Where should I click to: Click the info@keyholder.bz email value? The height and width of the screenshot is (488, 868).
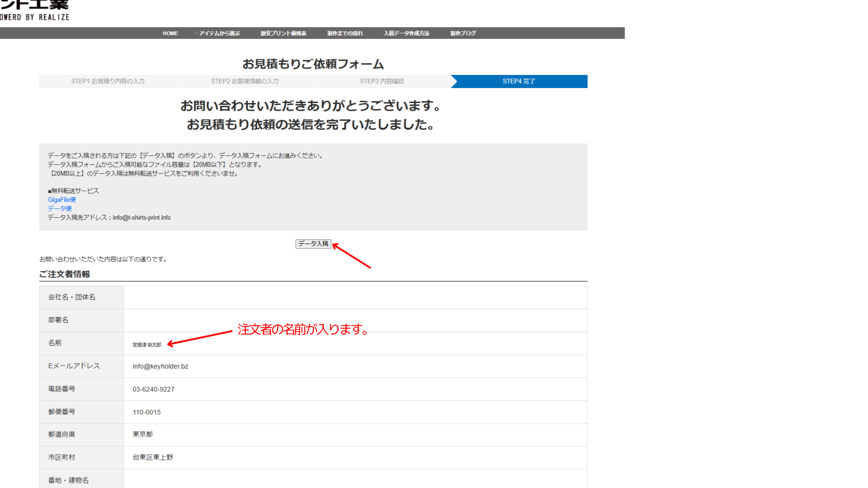tap(160, 366)
